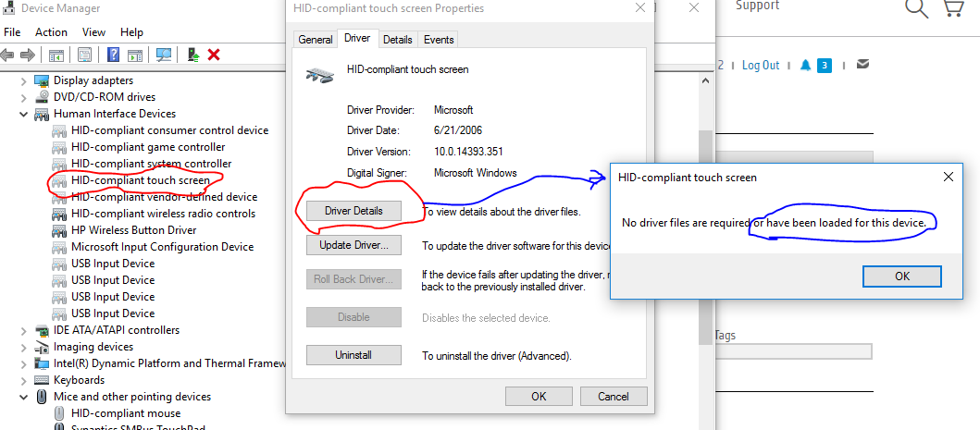Select HID-compliant system controller

[151, 163]
